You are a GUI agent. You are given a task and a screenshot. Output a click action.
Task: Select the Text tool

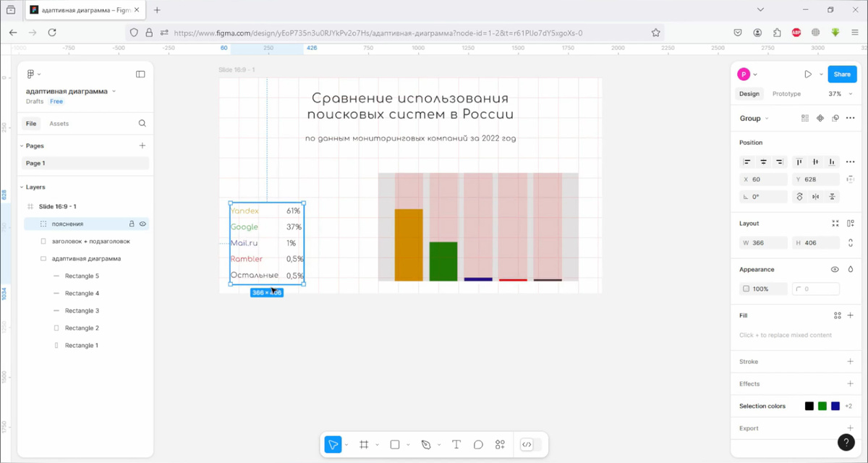(x=456, y=445)
